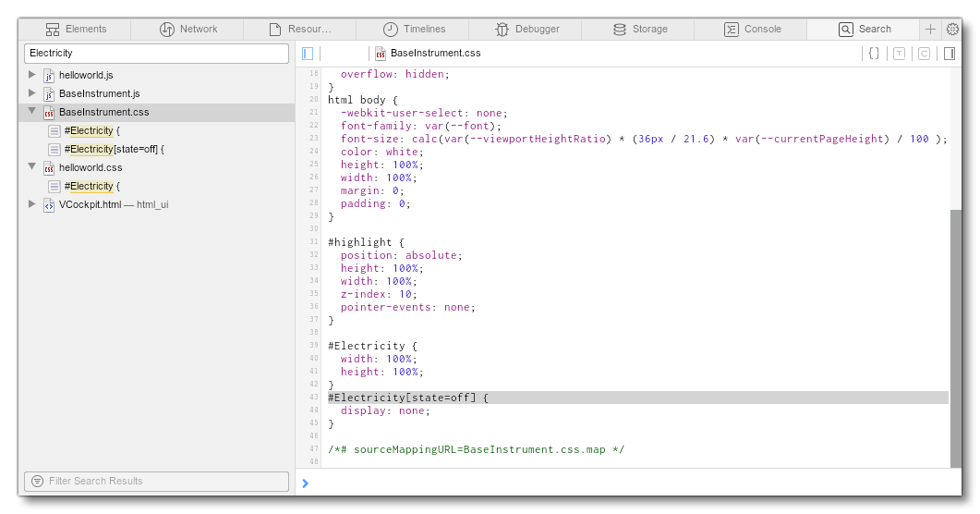980x514 pixels.
Task: Click the code editor vertical scrollbar
Action: click(x=956, y=337)
